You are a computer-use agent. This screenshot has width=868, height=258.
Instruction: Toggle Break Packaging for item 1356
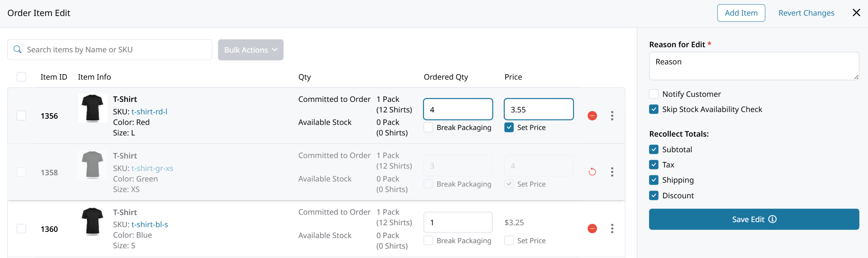click(428, 127)
